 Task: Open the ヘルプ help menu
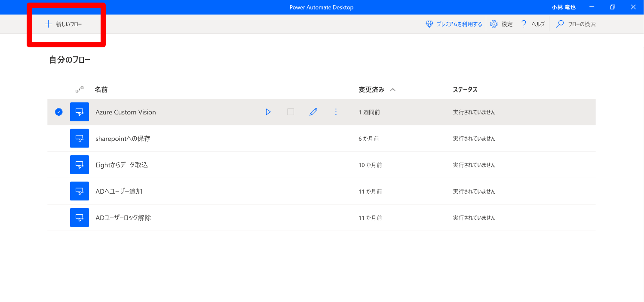[533, 24]
